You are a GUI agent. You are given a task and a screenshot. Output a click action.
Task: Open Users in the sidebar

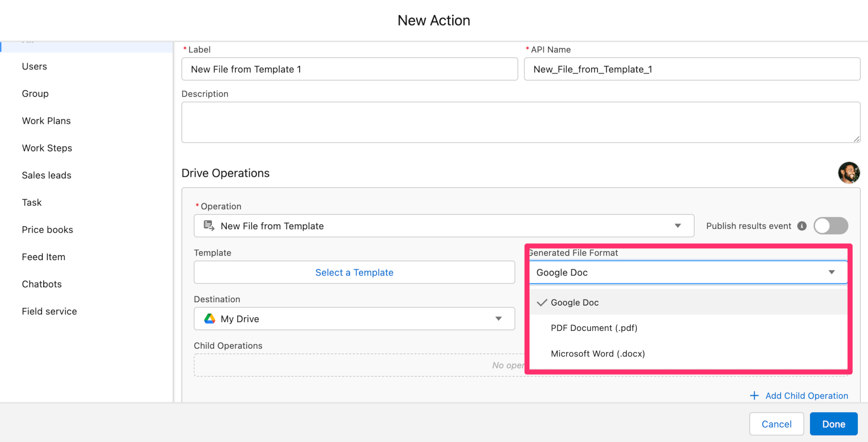[x=34, y=67]
